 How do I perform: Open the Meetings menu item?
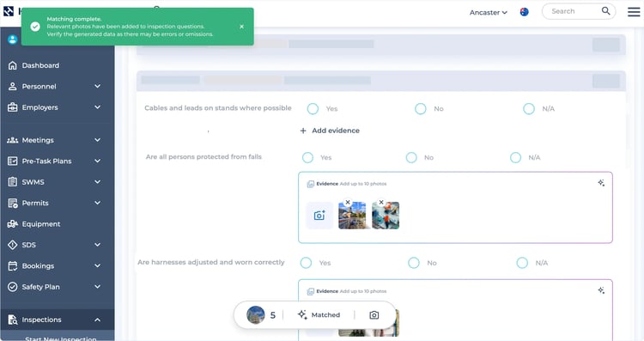point(38,140)
